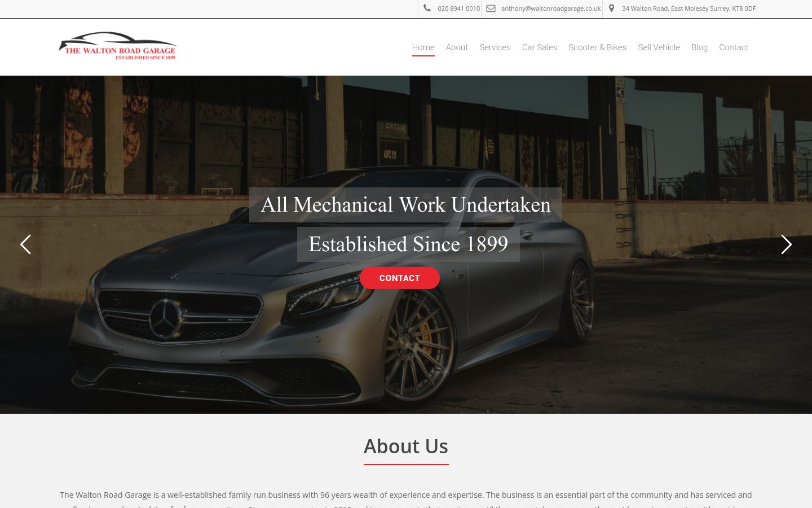812x508 pixels.
Task: Click the red CONTACT button
Action: [x=399, y=278]
